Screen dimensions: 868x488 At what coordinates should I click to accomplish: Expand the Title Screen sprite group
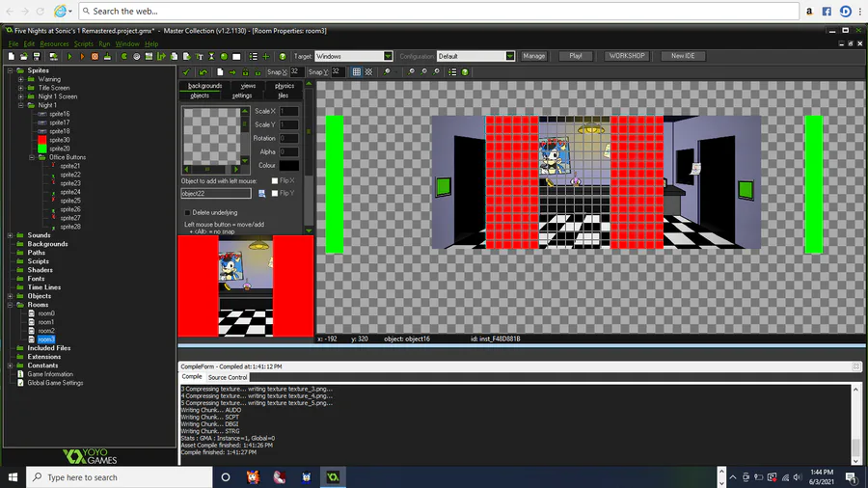coord(20,88)
